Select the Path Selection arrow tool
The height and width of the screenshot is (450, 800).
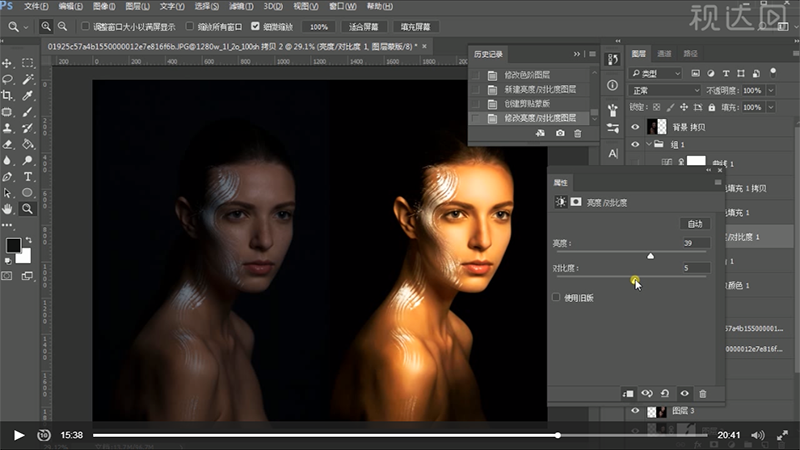8,193
